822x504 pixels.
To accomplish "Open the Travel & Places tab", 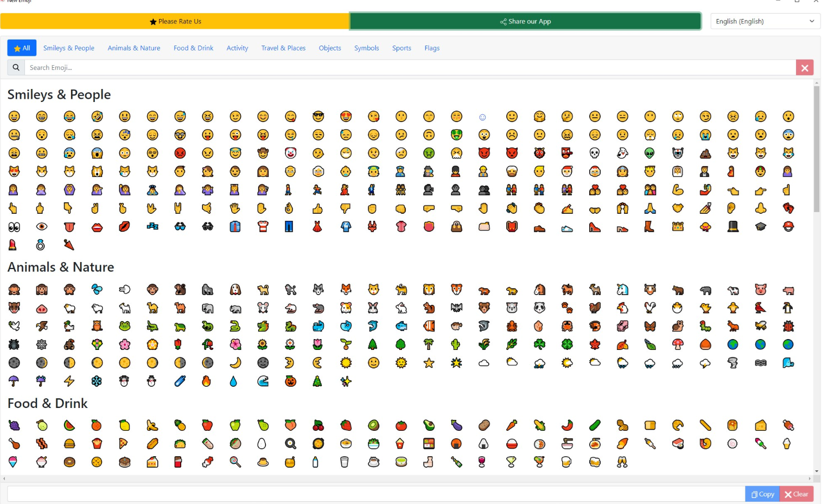I will coord(283,48).
